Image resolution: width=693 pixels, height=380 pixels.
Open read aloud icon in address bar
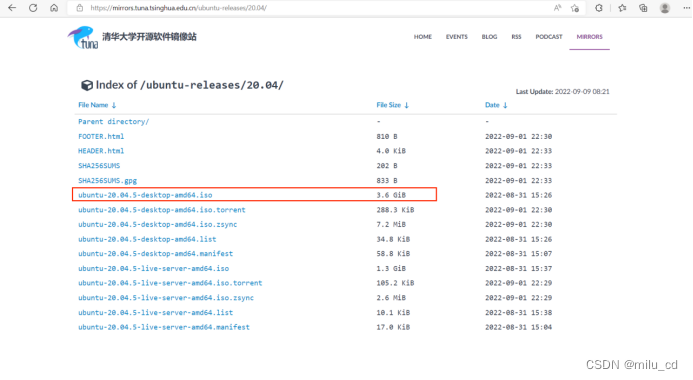(x=557, y=8)
